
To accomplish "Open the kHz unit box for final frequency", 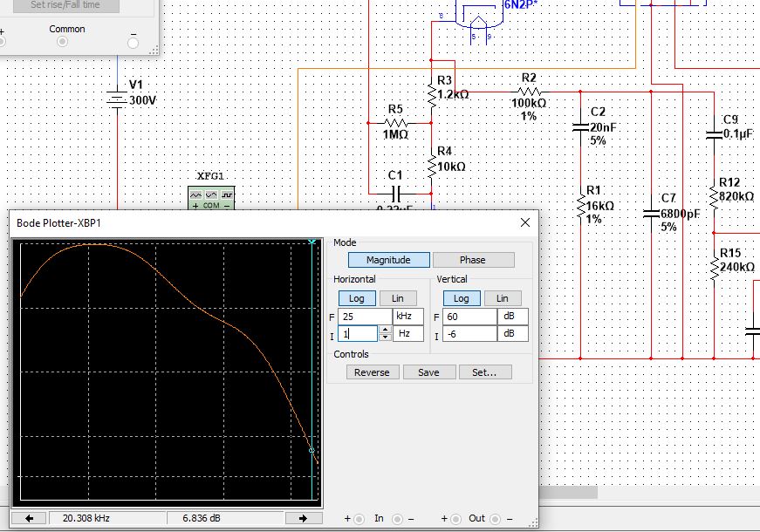I will pos(408,317).
